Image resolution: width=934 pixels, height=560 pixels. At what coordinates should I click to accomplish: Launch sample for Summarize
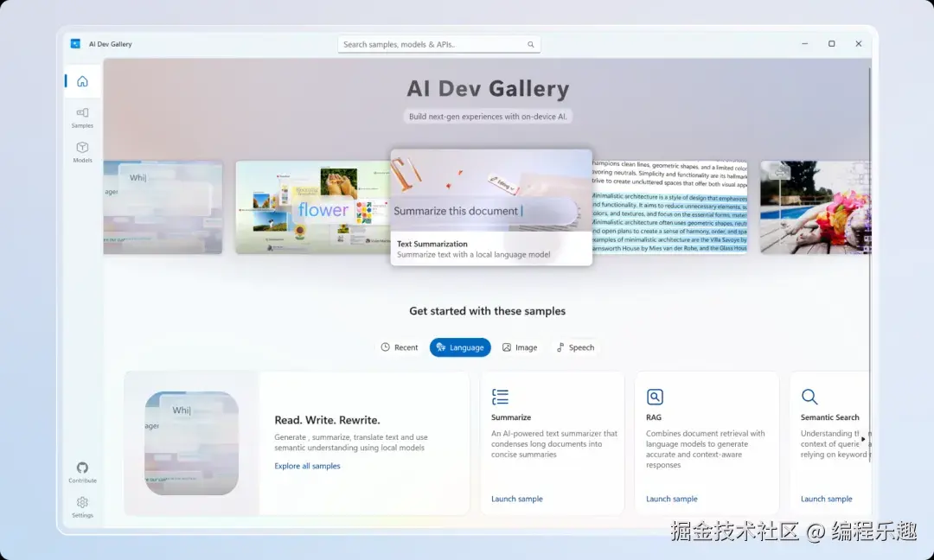point(516,499)
